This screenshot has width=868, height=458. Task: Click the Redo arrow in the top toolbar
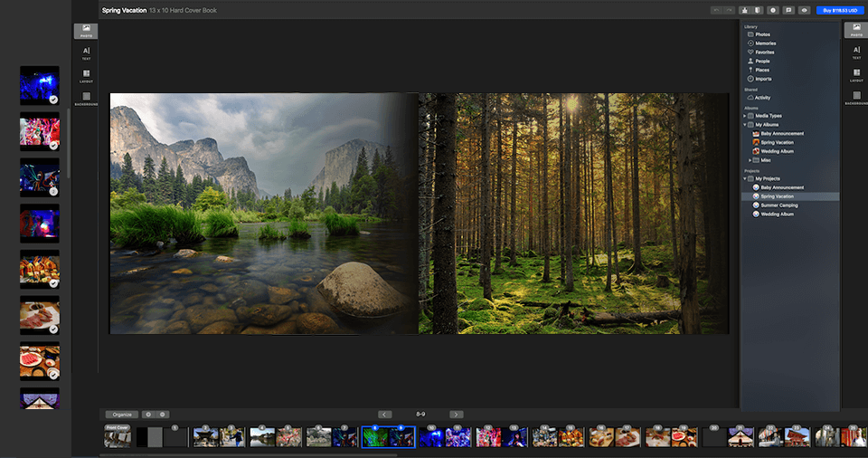(x=729, y=10)
